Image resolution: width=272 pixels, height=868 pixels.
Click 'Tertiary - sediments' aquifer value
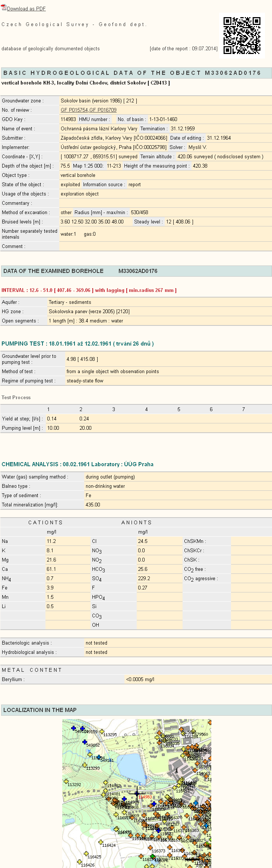(x=70, y=302)
